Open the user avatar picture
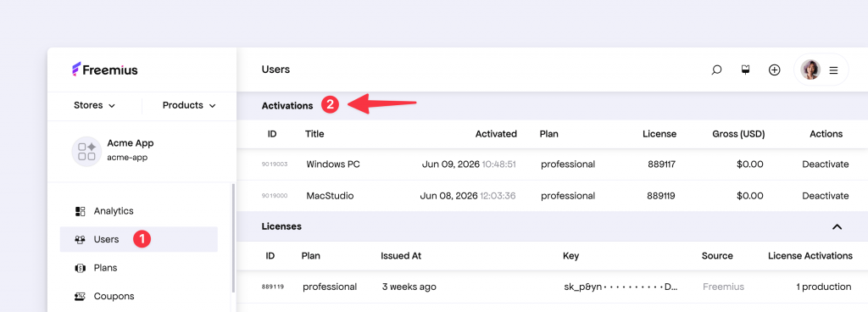Screen dimensions: 868x312 [810, 70]
